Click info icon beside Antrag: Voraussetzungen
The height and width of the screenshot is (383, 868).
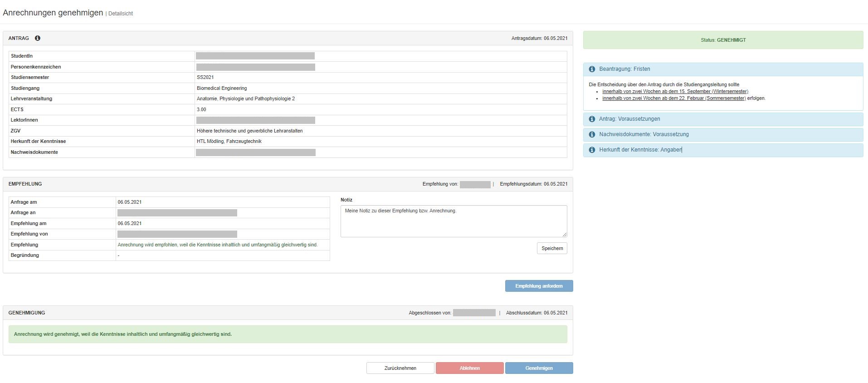pyautogui.click(x=592, y=119)
